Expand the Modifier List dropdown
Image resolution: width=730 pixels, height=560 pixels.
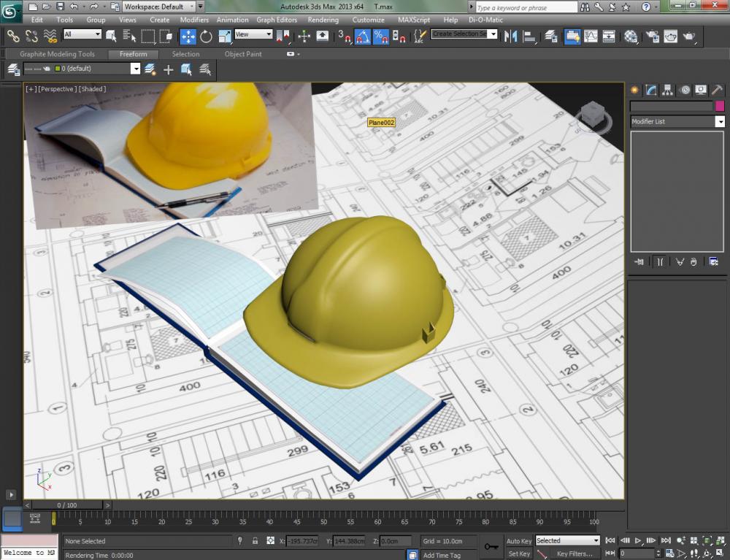(x=719, y=121)
